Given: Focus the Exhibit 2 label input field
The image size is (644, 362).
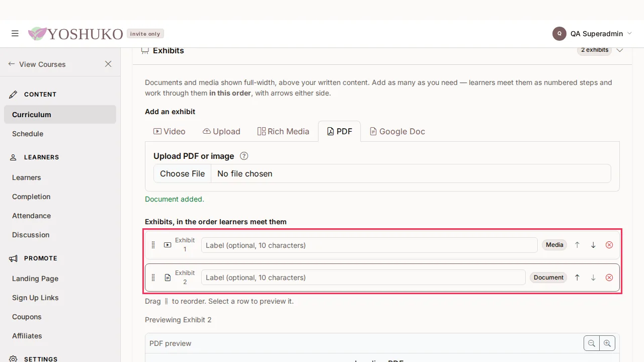Looking at the screenshot, I should (363, 278).
